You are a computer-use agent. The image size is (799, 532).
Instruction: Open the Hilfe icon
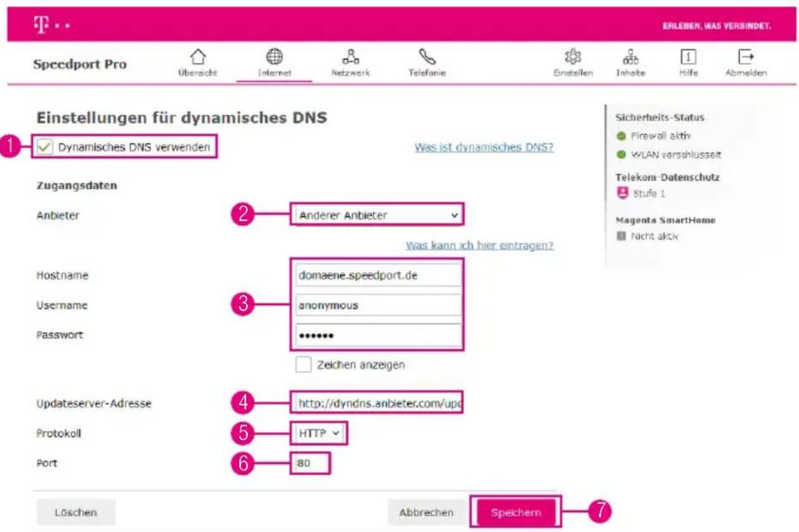tap(687, 57)
